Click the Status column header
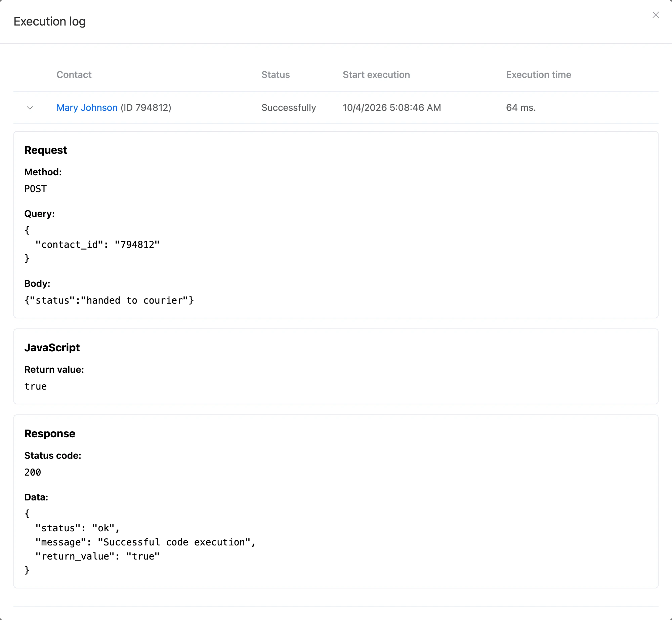The width and height of the screenshot is (672, 620). pos(276,75)
